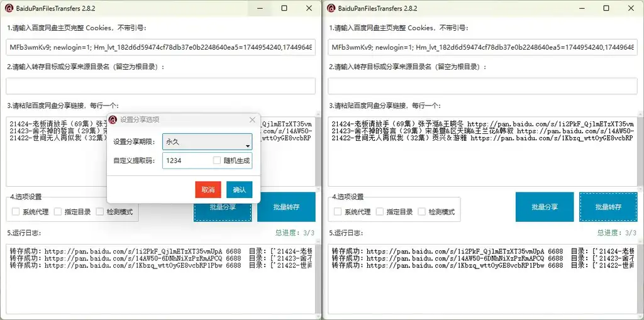Click the log area vertical scrollbar in left window
Image resolution: width=644 pixels, height=320 pixels.
tap(318, 279)
